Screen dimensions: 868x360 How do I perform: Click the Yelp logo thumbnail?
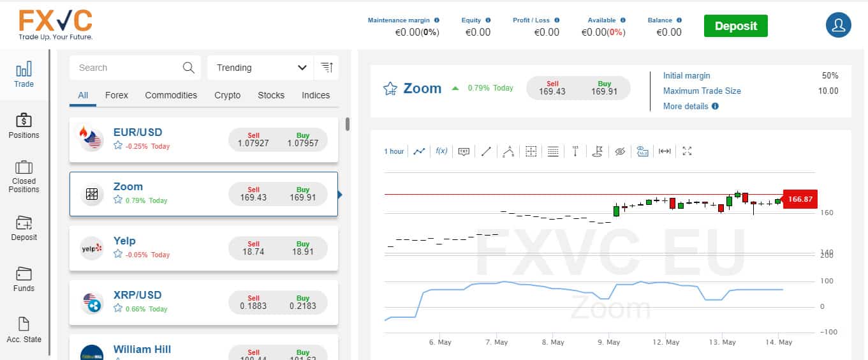coord(92,248)
